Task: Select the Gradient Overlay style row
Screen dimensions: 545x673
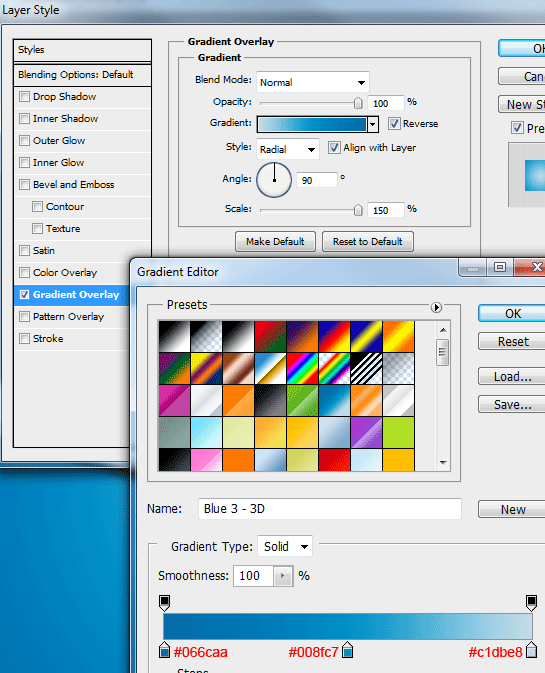Action: coord(72,295)
